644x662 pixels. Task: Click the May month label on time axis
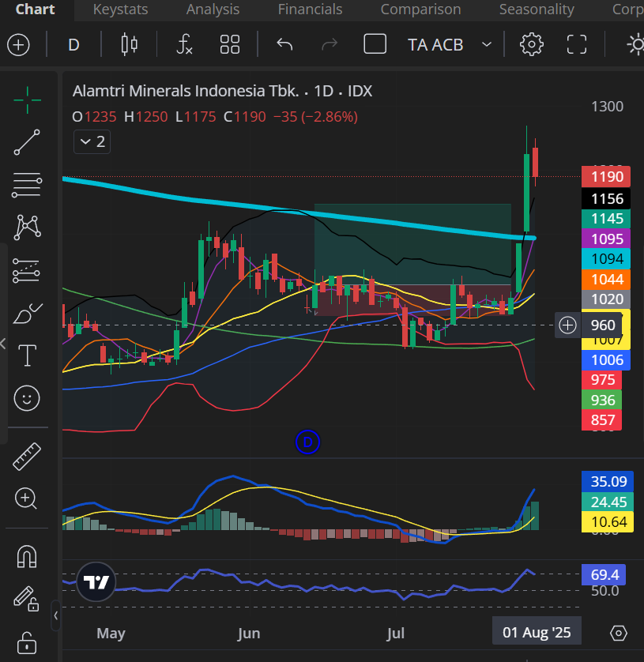(111, 634)
